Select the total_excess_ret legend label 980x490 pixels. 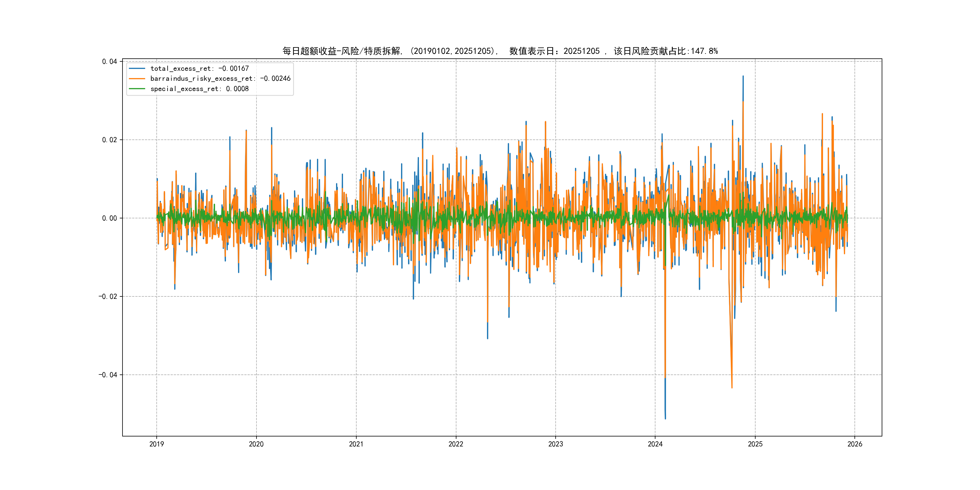point(199,68)
